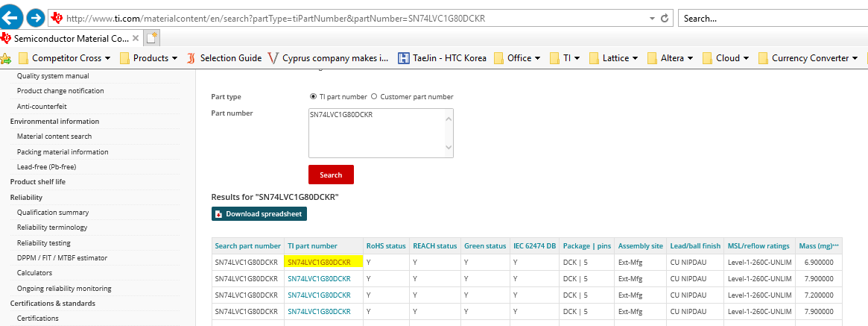Open Packing material information sidebar item
The width and height of the screenshot is (868, 326).
(63, 152)
